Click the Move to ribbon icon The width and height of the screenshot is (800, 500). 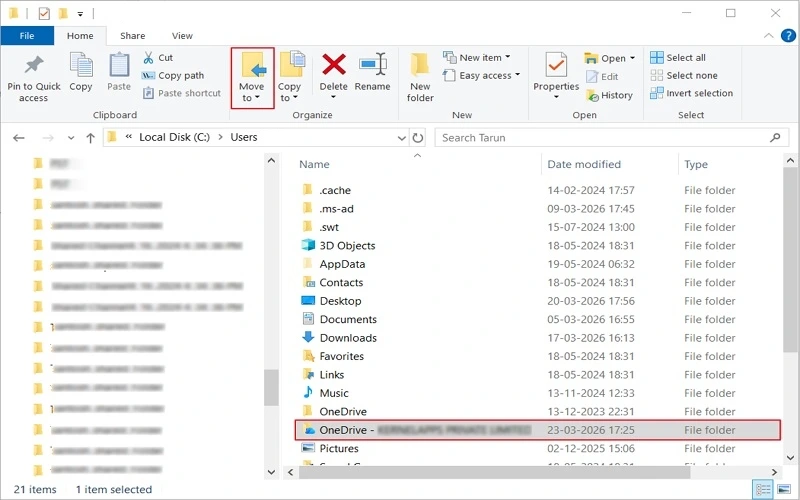[252, 76]
